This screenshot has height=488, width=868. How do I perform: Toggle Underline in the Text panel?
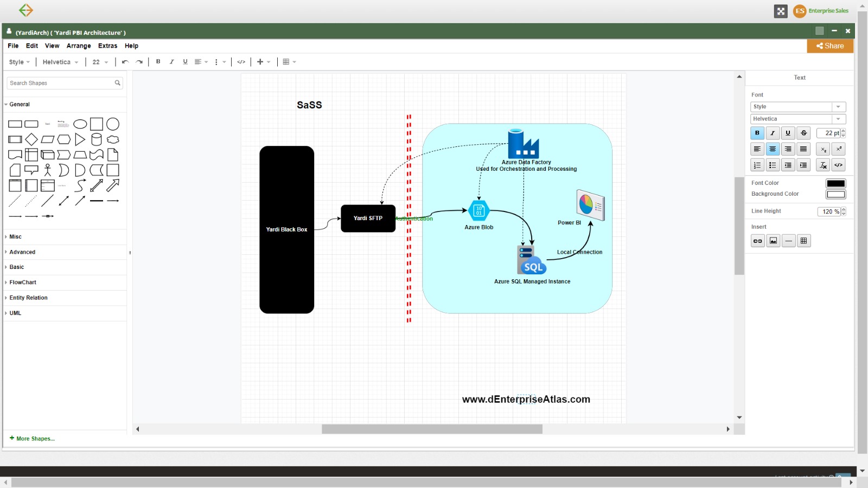(788, 133)
